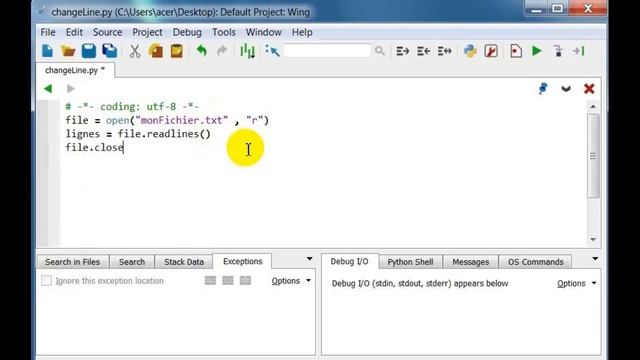Click editor scrollbar up arrow
Viewport: 640px width, 360px height.
coord(593,107)
